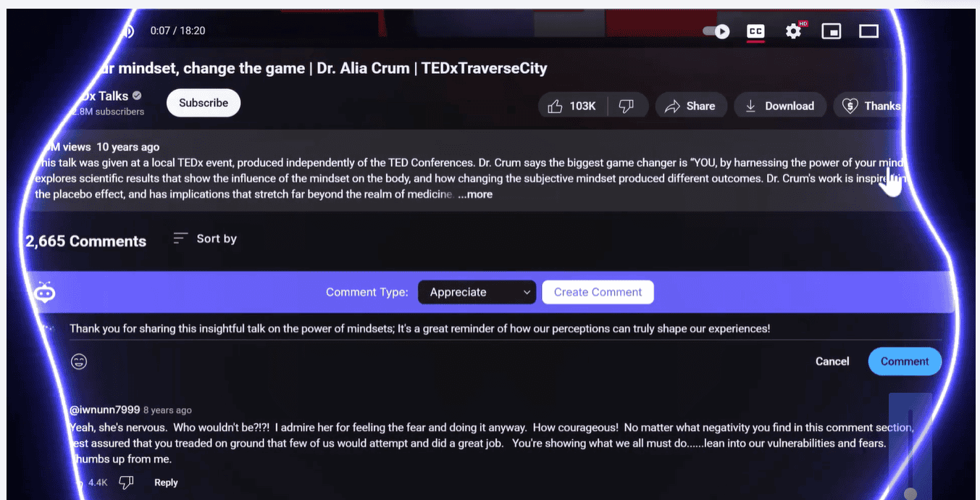Cancel the comment draft
Screen dimensions: 980x500
click(832, 361)
